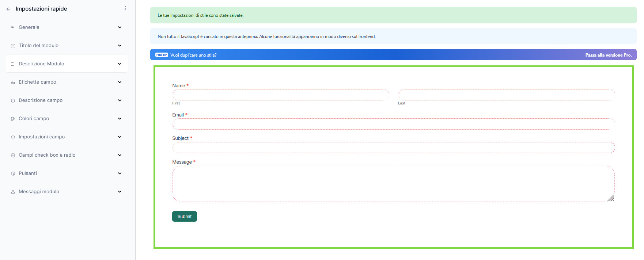Click inside the Message textarea
The image size is (644, 260).
click(394, 184)
